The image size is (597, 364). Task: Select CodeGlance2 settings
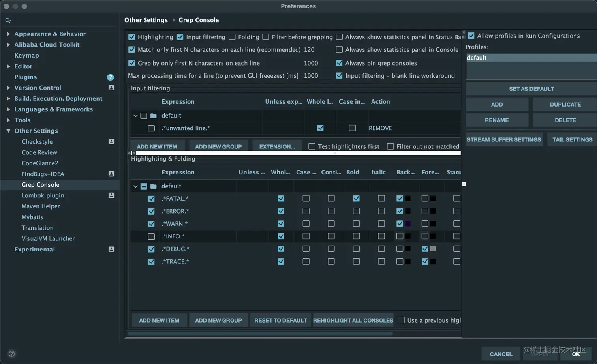[40, 163]
